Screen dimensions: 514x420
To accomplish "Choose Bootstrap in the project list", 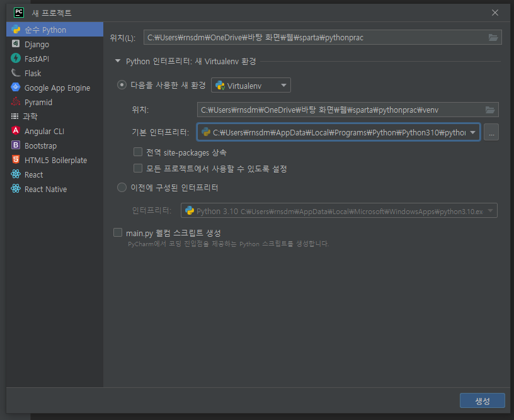I will click(55, 145).
